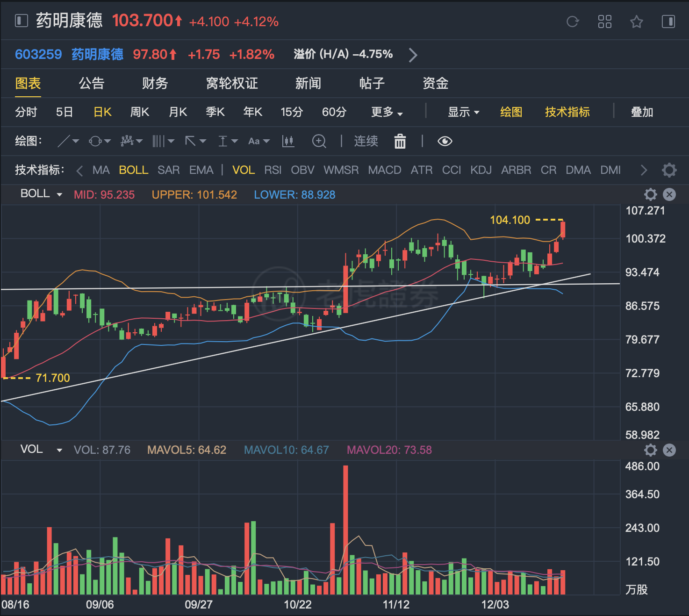This screenshot has width=689, height=616.
Task: Switch to the 窝轮权证 tab
Action: click(x=232, y=83)
